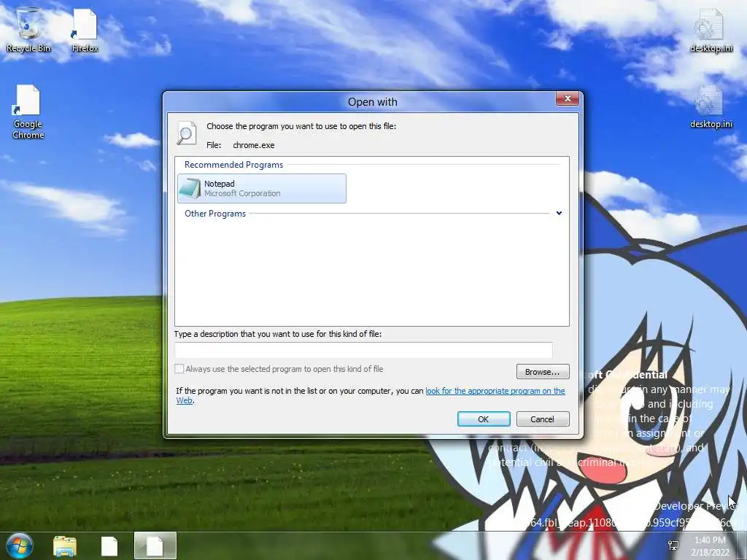Open the Start menu orb

click(x=20, y=545)
